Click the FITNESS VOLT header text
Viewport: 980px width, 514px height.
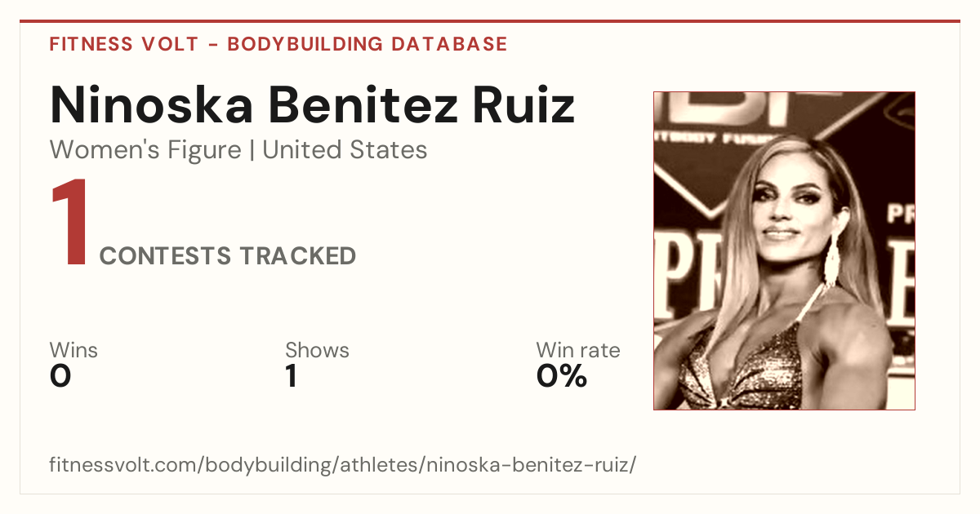pos(123,44)
